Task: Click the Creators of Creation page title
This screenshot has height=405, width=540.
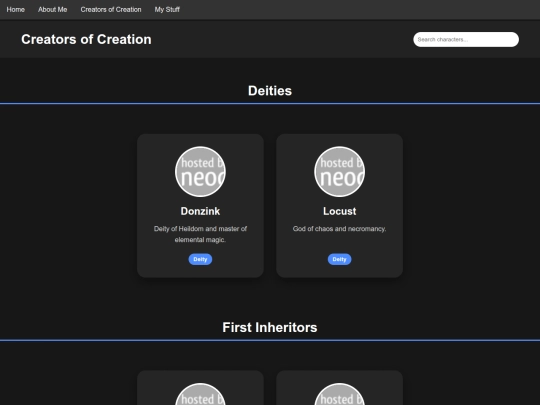Action: [x=86, y=39]
